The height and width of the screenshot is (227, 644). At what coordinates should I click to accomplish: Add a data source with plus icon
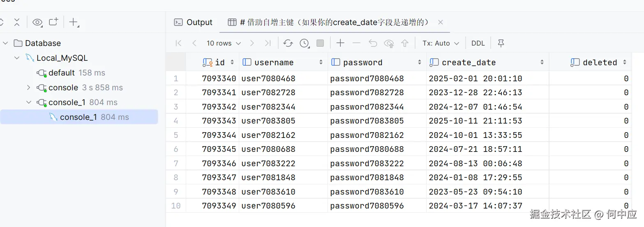pyautogui.click(x=74, y=22)
